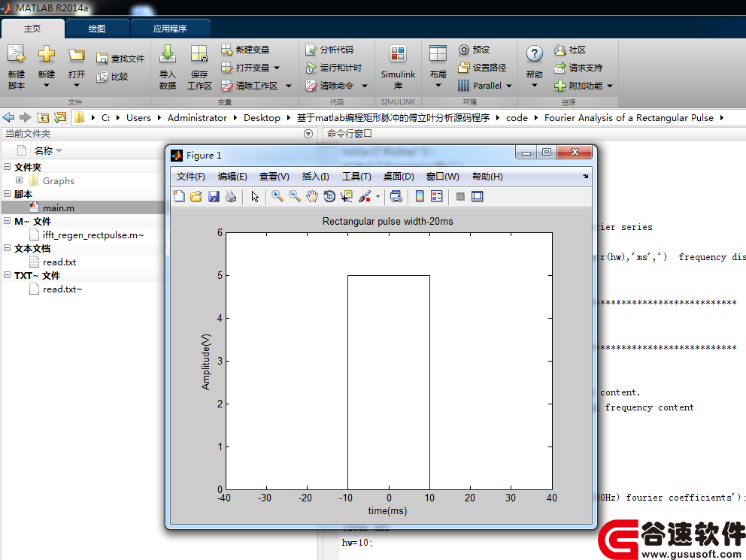Click the Show Plot Tools icon
Screen dimensions: 746x560
click(478, 196)
